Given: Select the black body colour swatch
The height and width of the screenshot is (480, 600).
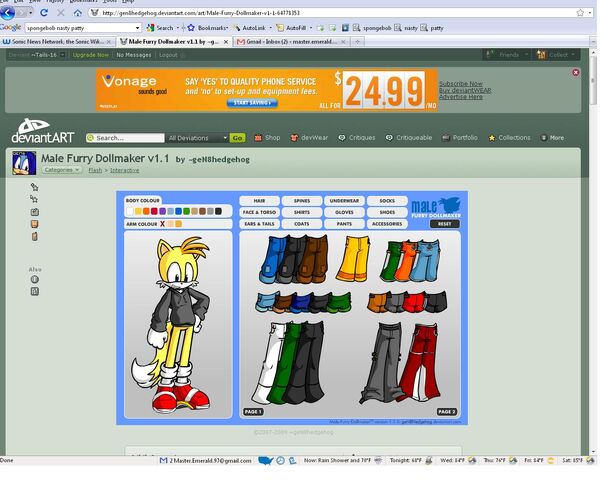Looking at the screenshot, I should 218,211.
